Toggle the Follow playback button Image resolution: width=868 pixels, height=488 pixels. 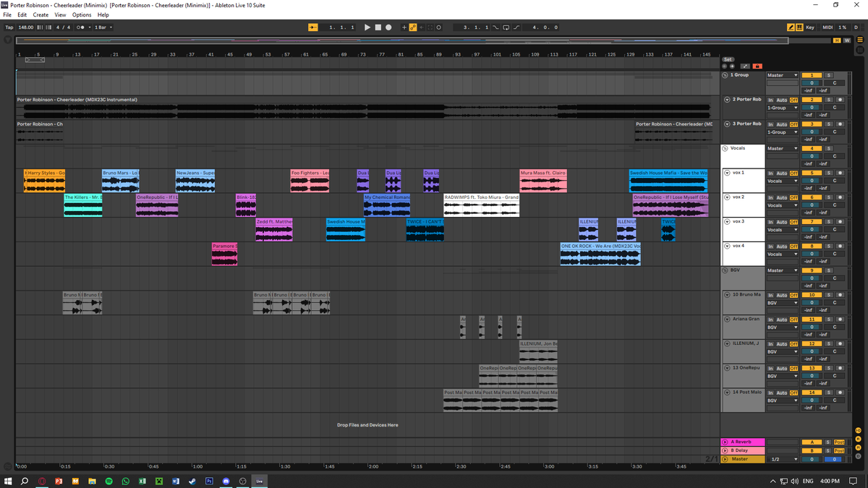click(313, 27)
